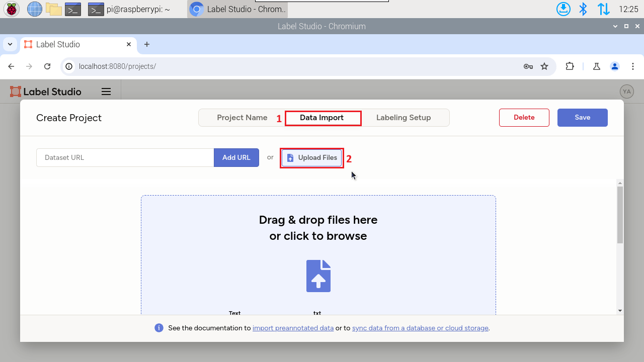
Task: Open the Raspberry Pi application menu
Action: 12,9
